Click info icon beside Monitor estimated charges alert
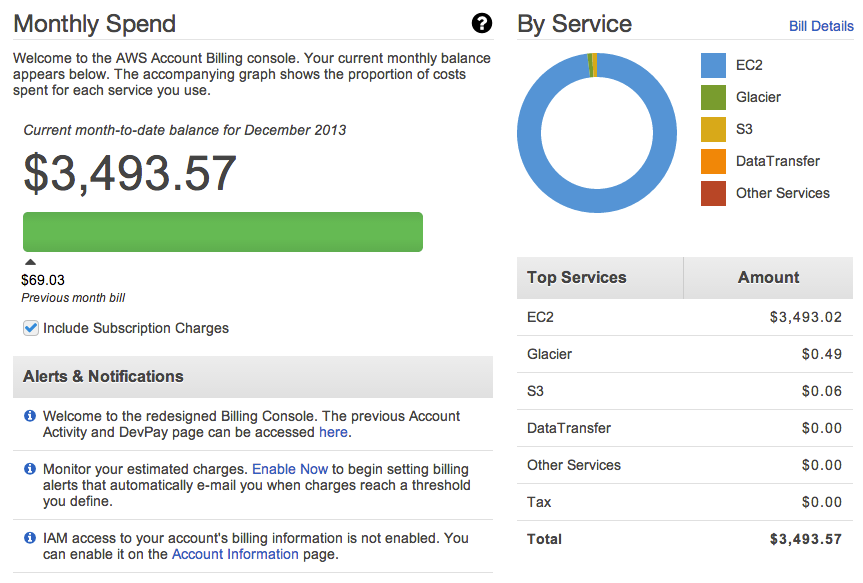863x583 pixels. pos(30,469)
